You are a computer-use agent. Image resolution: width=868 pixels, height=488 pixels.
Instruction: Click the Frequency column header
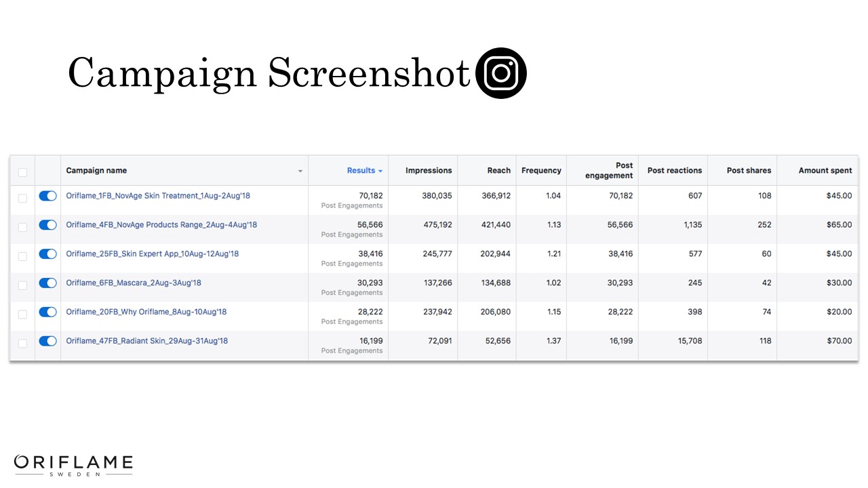tap(541, 171)
